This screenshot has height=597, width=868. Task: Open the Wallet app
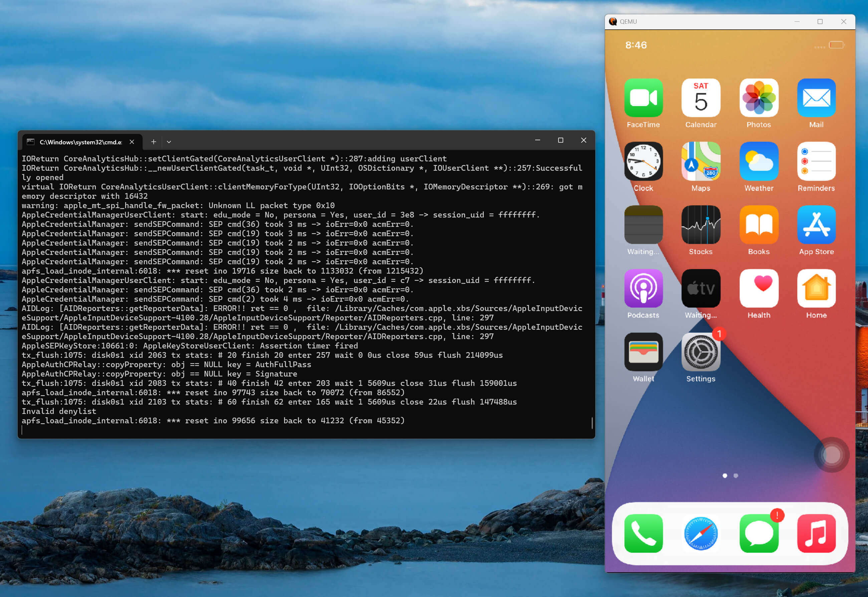(x=643, y=352)
